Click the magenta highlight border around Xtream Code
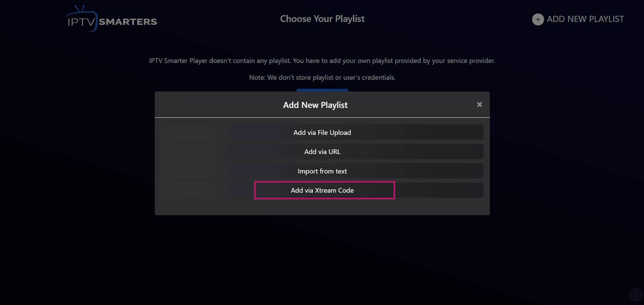The height and width of the screenshot is (305, 644). click(x=324, y=182)
